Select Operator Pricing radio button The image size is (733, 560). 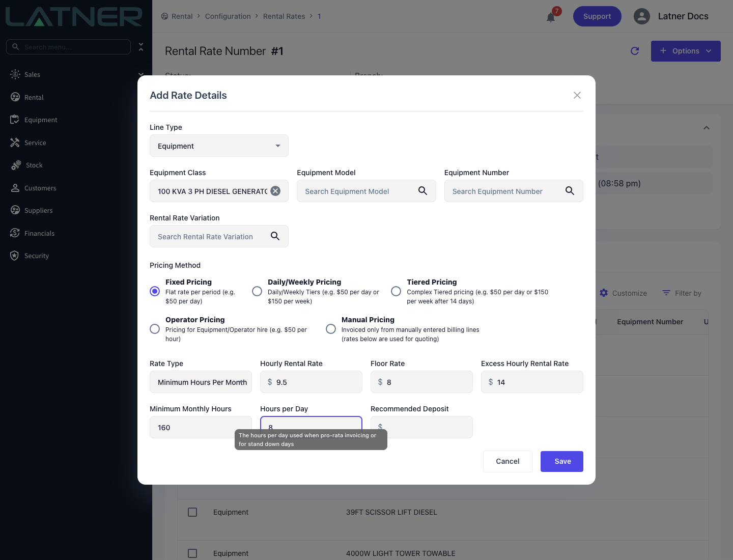155,329
